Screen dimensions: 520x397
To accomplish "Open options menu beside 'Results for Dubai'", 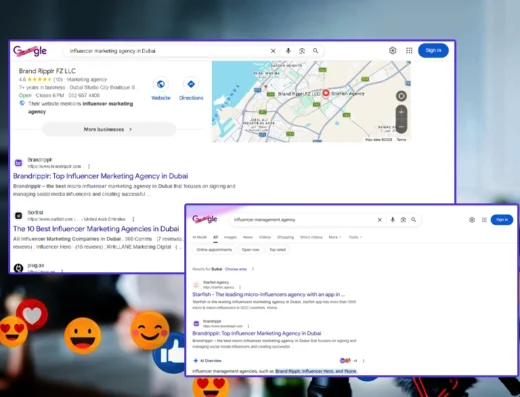I will click(253, 269).
